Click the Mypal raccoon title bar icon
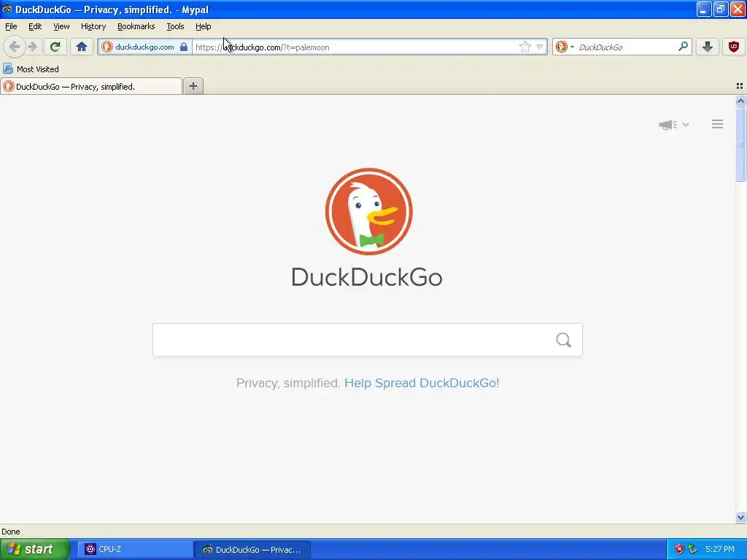747x560 pixels. 7,9
